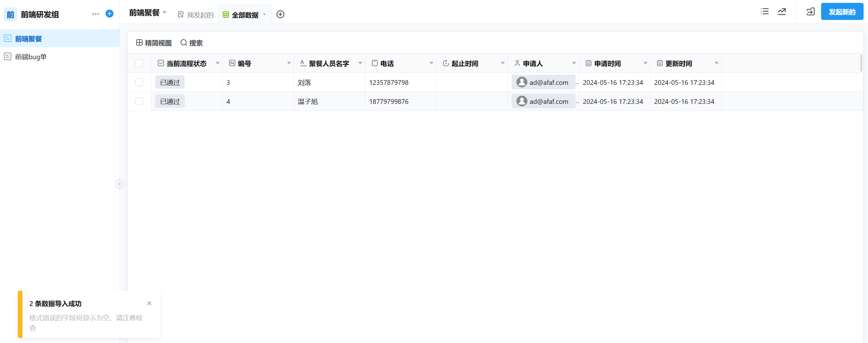868x343 pixels.
Task: Click the 发起新的 blue button
Action: (842, 11)
